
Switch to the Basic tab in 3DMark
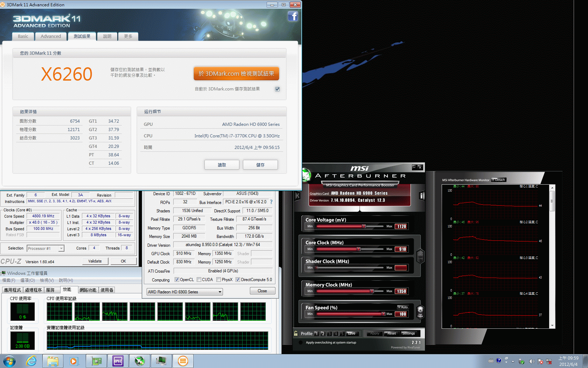[23, 36]
